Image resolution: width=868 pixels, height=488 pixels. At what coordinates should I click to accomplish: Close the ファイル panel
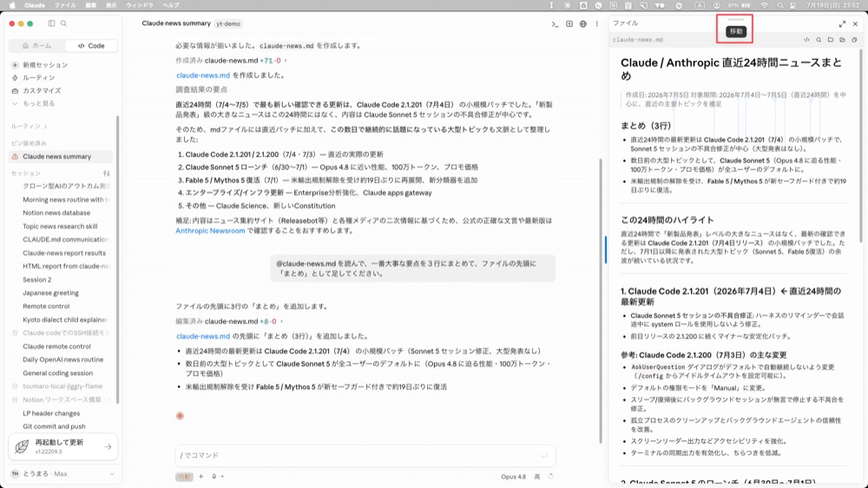pos(855,23)
